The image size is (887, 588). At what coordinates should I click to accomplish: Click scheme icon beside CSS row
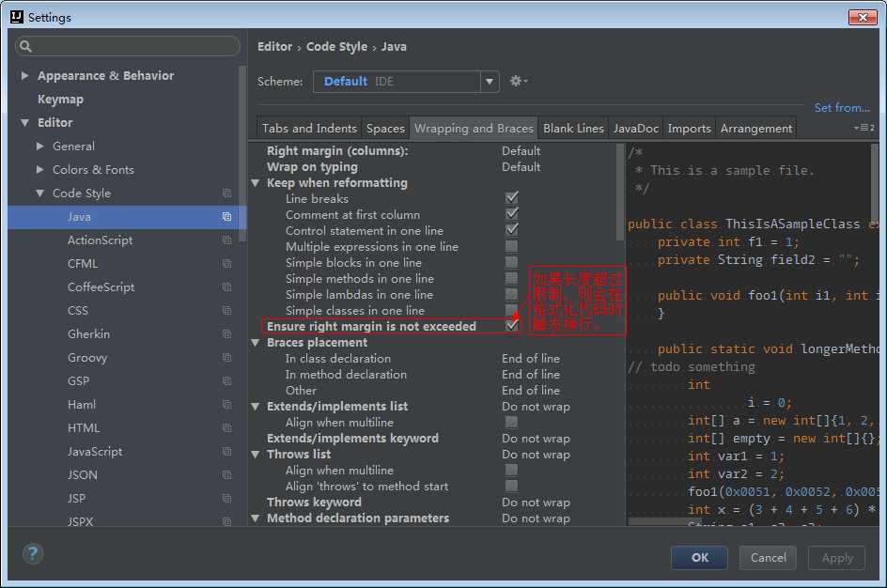click(226, 310)
